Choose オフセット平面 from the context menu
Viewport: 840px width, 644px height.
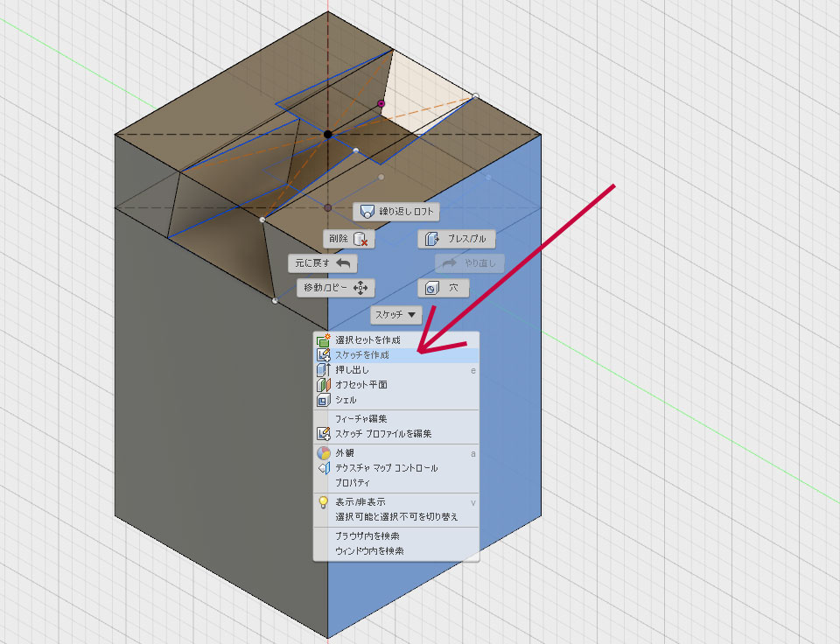coord(361,385)
